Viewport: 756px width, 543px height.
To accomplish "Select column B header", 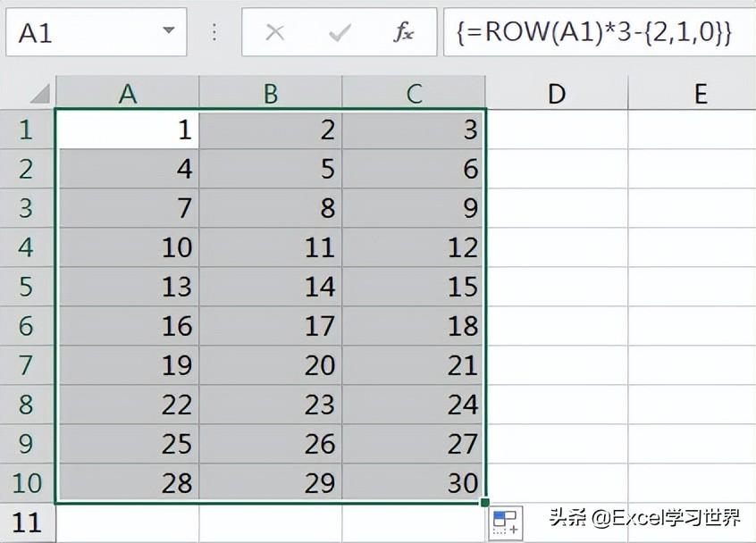I will point(271,93).
